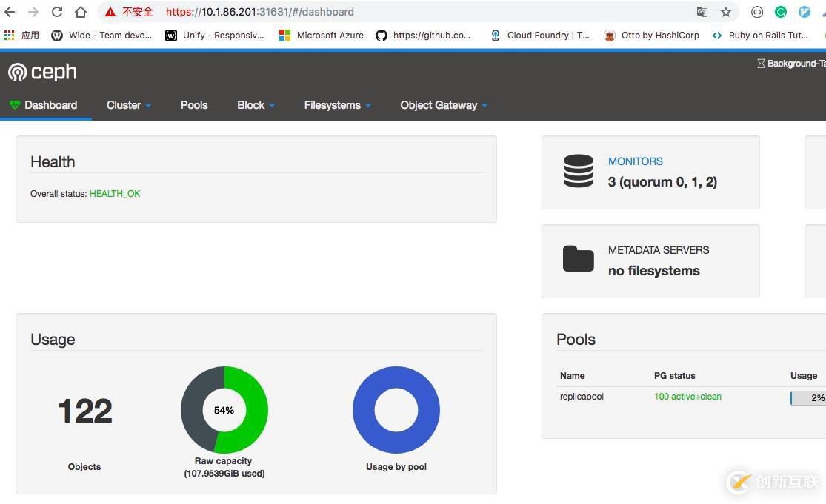The height and width of the screenshot is (504, 826).
Task: Click the HEALTH_OK status link
Action: point(115,194)
